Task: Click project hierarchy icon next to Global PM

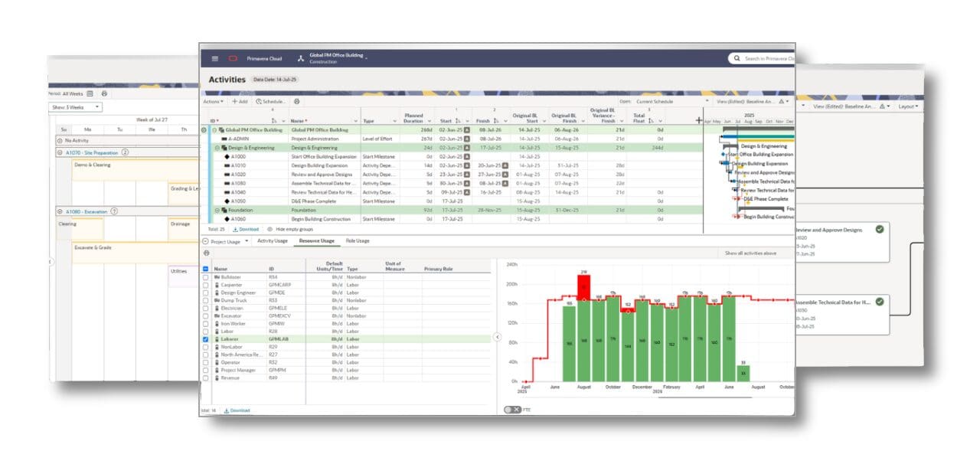Action: pyautogui.click(x=300, y=58)
